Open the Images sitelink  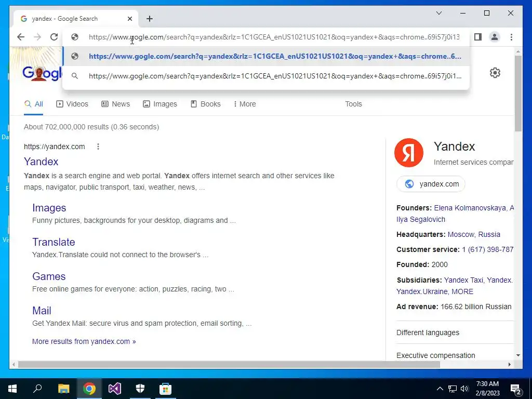(x=49, y=208)
